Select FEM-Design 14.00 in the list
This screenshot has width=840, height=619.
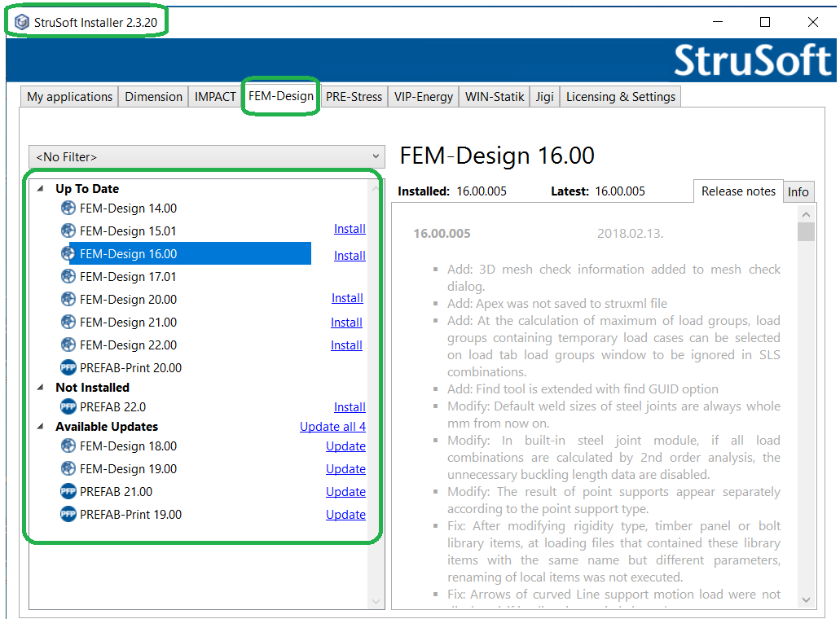128,208
